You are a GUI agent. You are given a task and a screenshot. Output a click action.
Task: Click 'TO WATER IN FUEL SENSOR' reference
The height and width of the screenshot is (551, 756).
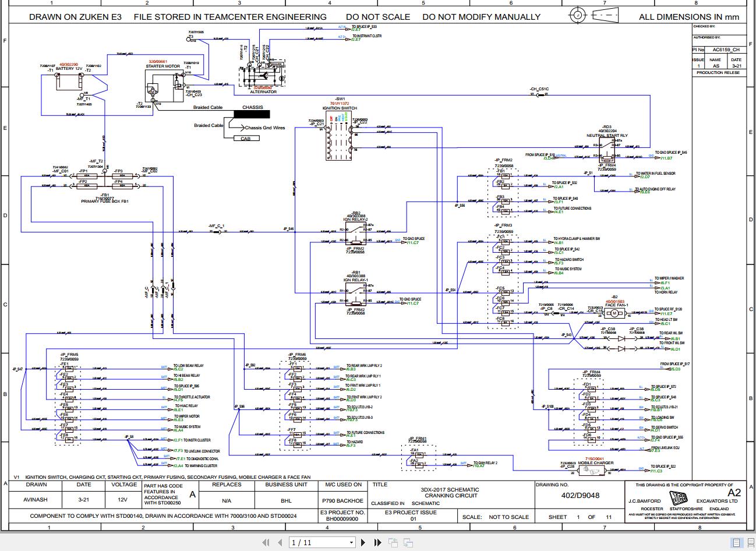[x=655, y=174]
